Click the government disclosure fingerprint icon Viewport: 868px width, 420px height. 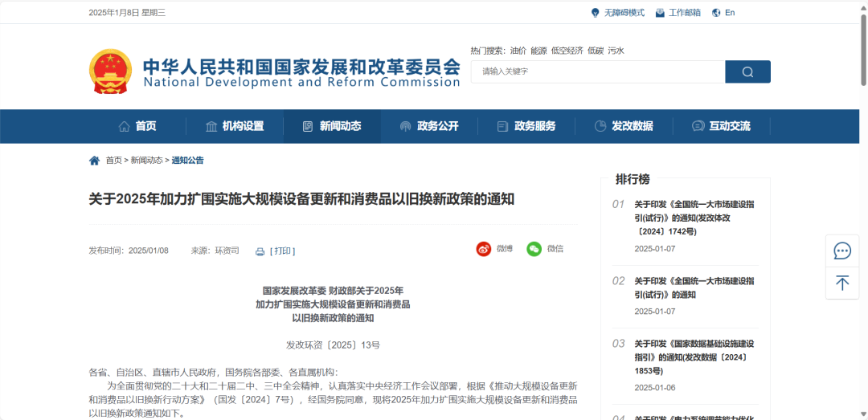(405, 126)
